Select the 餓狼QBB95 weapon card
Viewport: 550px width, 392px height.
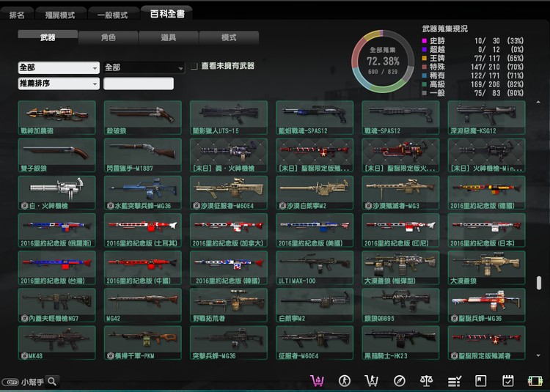[x=400, y=305]
